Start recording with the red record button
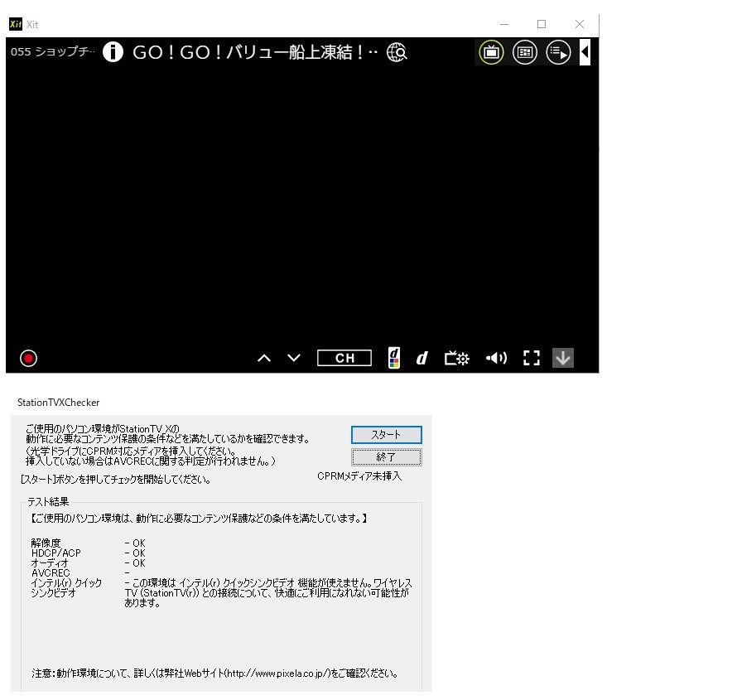This screenshot has width=737, height=700. [x=28, y=358]
